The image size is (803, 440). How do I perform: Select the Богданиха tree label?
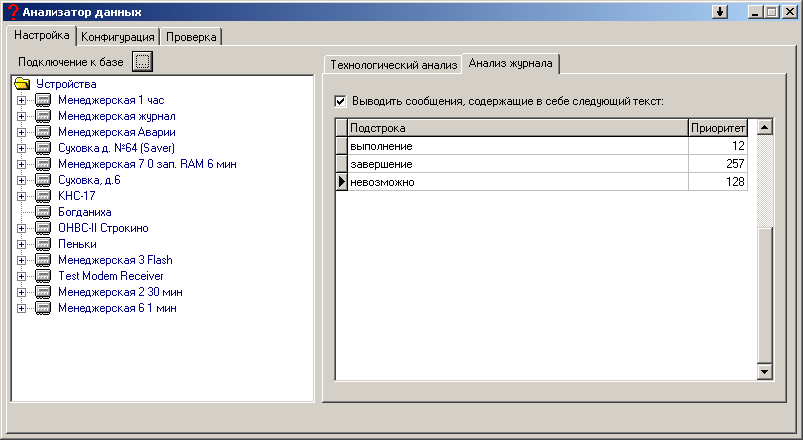[x=84, y=212]
